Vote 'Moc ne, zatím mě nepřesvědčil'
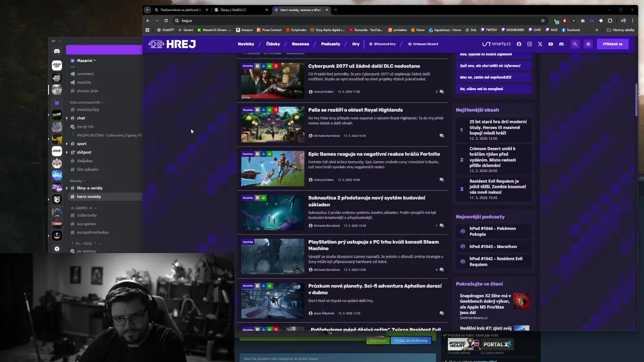The image size is (644, 362). 494,77
